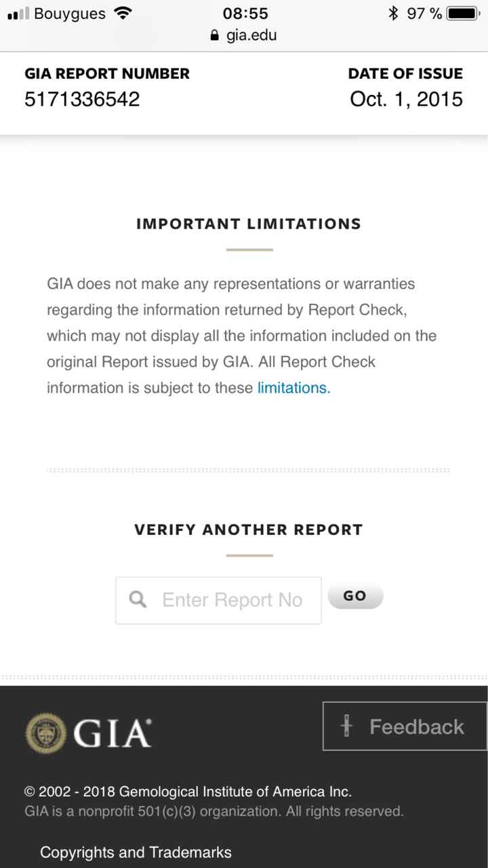Image resolution: width=488 pixels, height=868 pixels.
Task: Open the Copyrights and Trademarks link
Action: coord(136,852)
